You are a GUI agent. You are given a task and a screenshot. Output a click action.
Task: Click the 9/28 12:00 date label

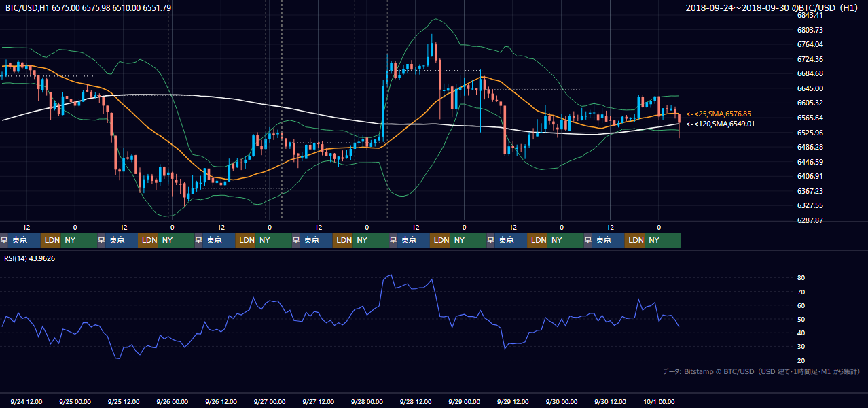tap(416, 402)
